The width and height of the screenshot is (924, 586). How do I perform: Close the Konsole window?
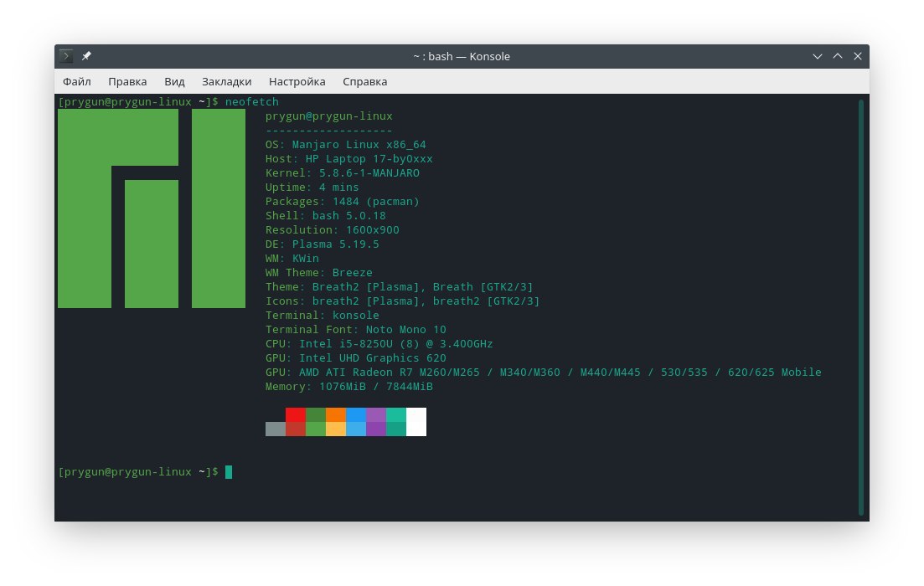point(858,56)
